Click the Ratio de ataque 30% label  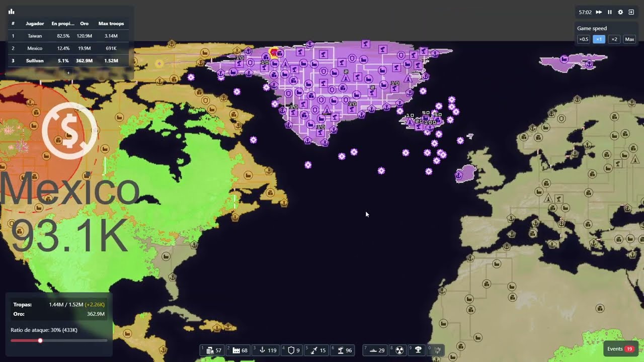pos(44,330)
